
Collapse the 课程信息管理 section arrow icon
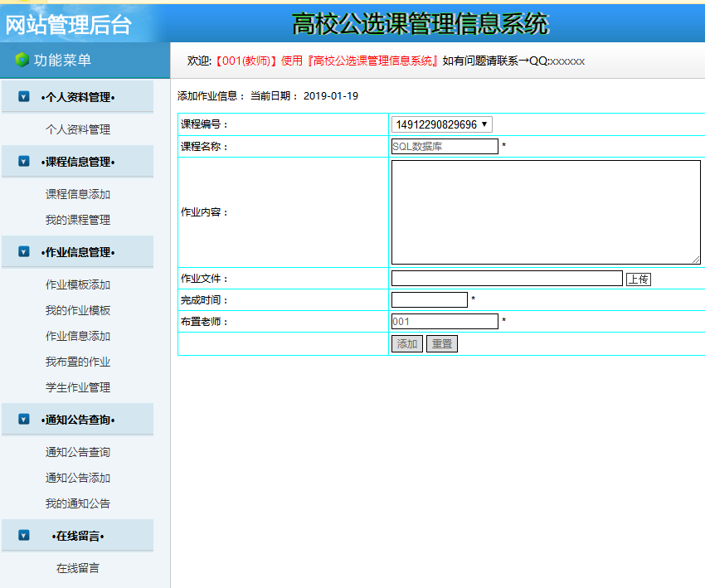(x=24, y=161)
